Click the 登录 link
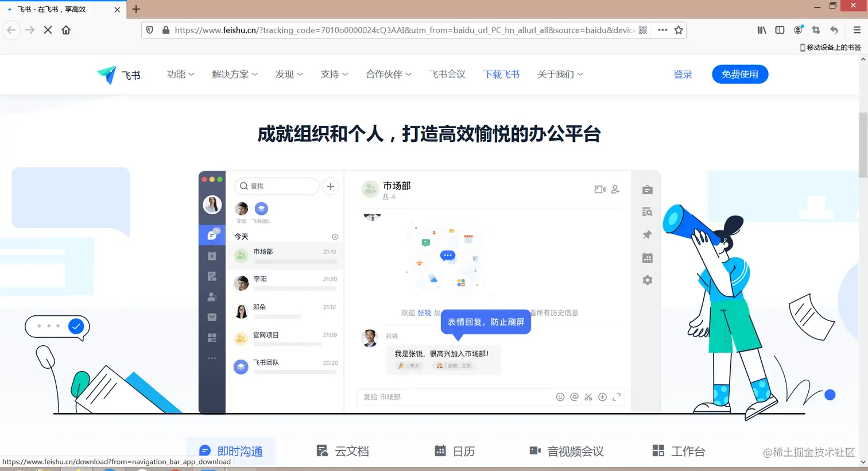This screenshot has height=471, width=868. point(683,75)
